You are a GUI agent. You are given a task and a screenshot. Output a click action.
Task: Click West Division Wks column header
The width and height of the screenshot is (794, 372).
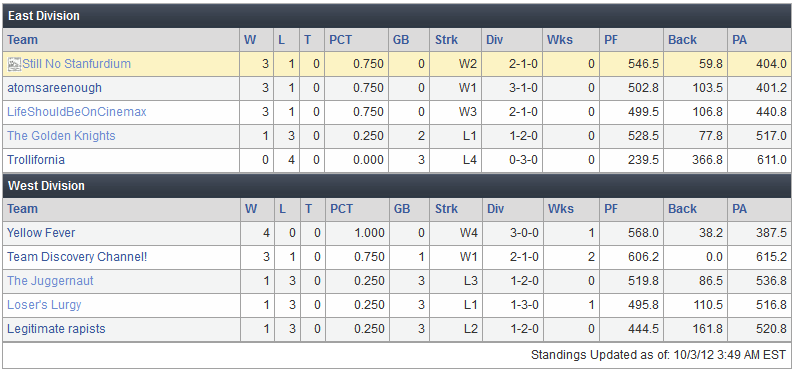click(560, 209)
